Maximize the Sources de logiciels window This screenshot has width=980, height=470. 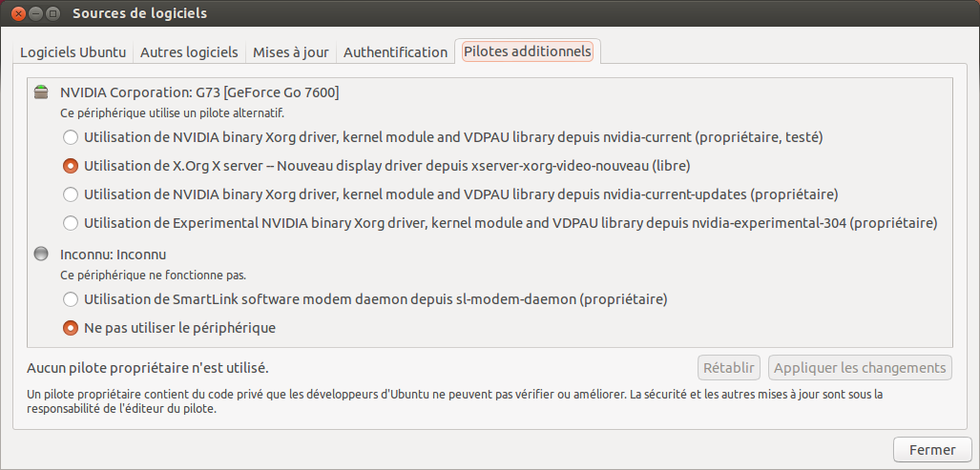(x=52, y=13)
